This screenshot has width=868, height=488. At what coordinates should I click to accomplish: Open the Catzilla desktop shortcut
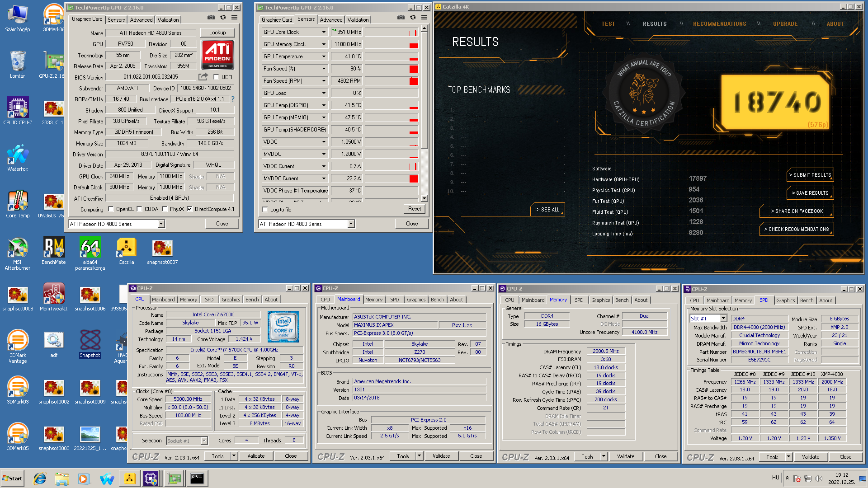(x=126, y=251)
